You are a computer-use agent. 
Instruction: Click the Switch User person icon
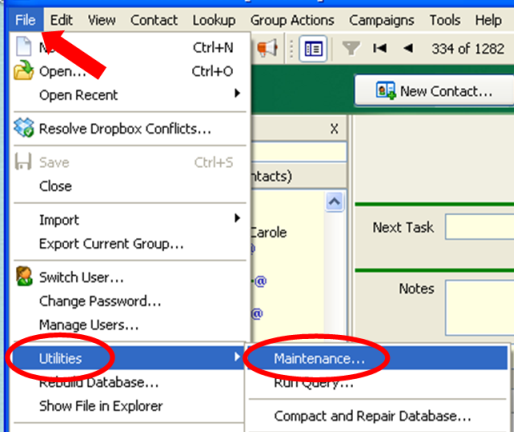click(x=24, y=276)
